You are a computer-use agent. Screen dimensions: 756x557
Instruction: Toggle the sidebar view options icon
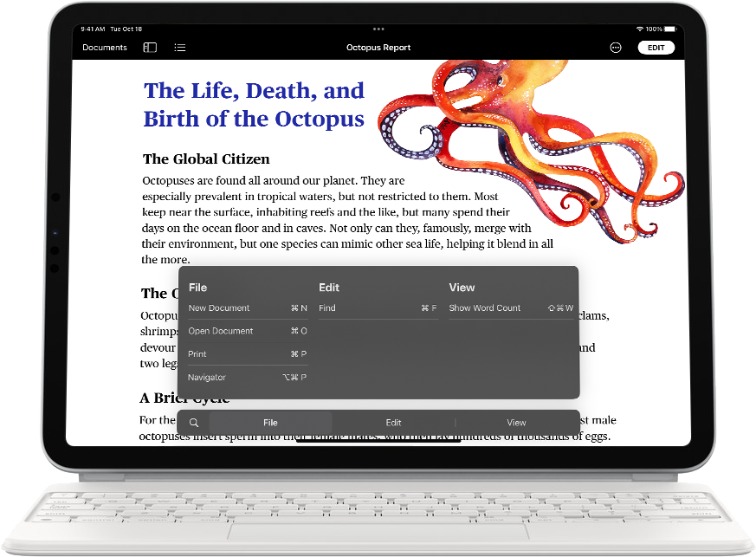pos(150,48)
